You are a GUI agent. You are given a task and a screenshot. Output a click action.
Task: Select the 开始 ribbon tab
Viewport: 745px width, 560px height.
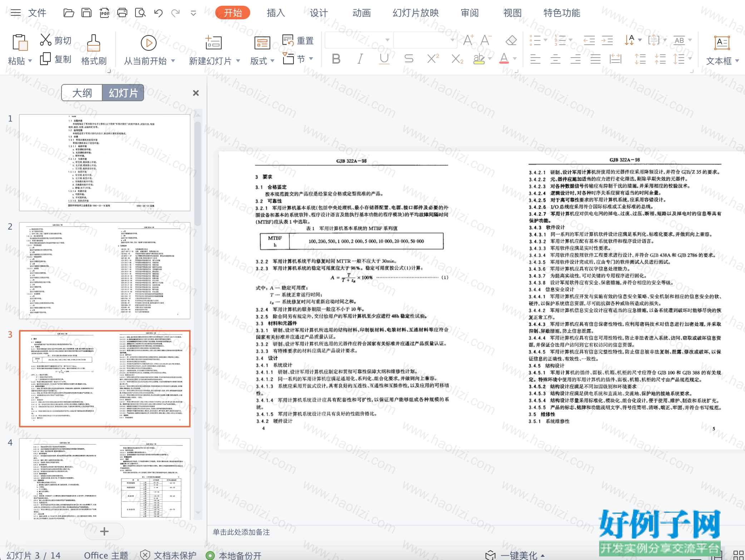tap(233, 13)
